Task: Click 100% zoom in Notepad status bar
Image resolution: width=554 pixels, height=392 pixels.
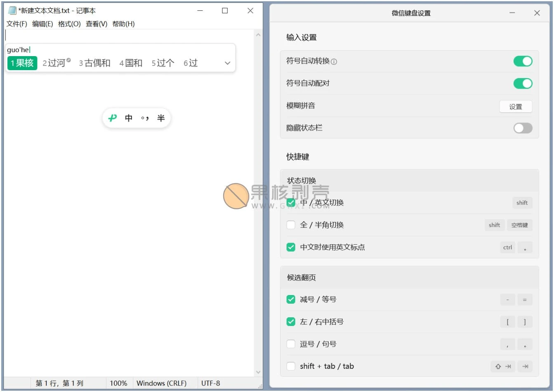Action: click(118, 383)
